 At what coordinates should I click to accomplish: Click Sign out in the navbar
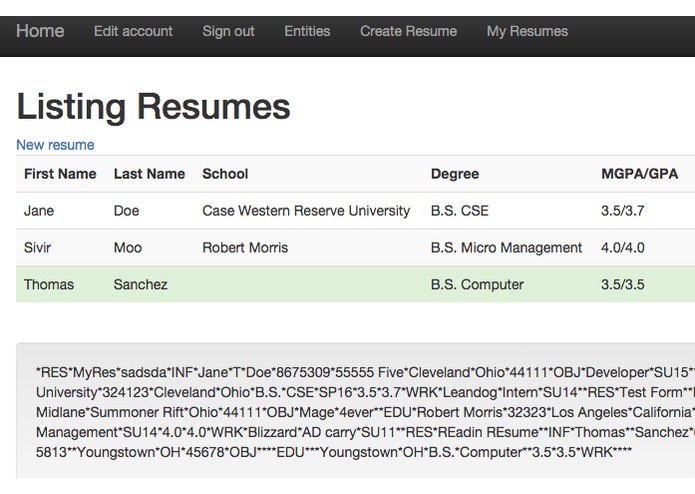228,31
